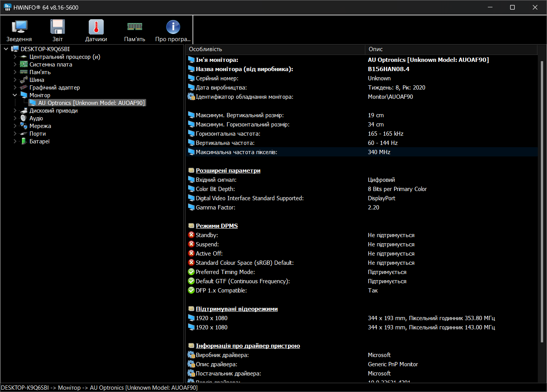The height and width of the screenshot is (392, 547).
Task: Click the Gamma Factor row label
Action: [215, 208]
